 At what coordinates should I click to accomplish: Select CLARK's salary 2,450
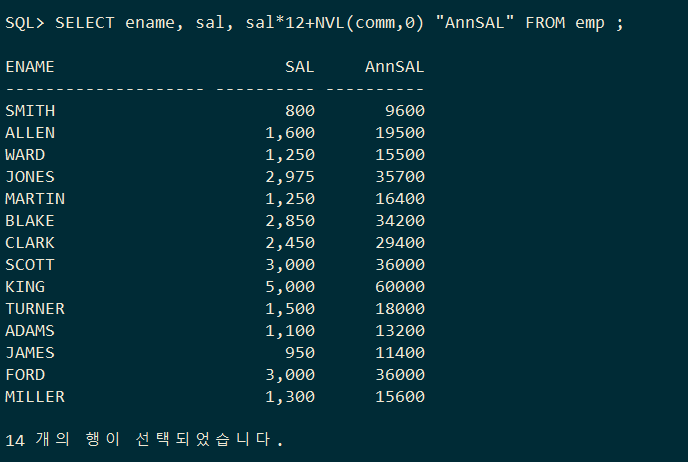(x=290, y=242)
